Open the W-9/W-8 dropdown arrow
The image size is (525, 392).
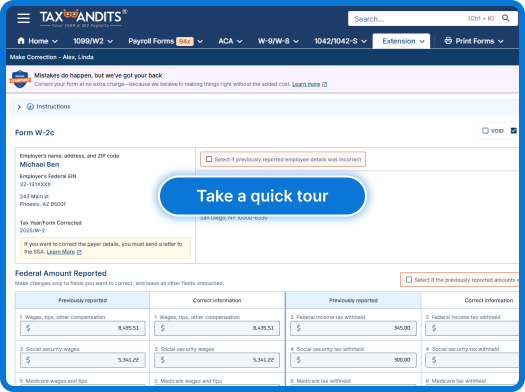[x=296, y=41]
